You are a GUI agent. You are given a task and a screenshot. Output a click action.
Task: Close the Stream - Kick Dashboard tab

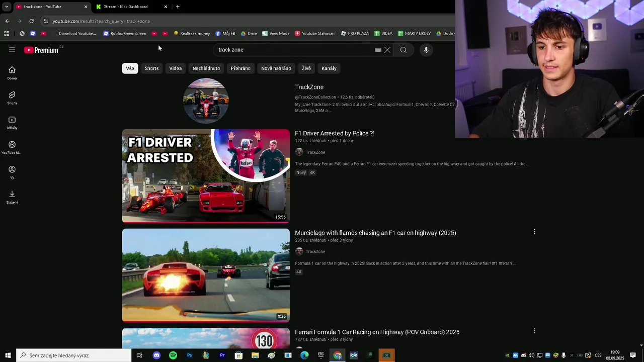point(166,7)
